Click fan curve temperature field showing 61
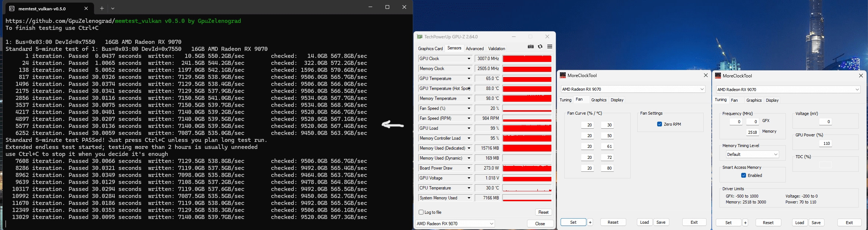The height and width of the screenshot is (230, 868). [607, 146]
